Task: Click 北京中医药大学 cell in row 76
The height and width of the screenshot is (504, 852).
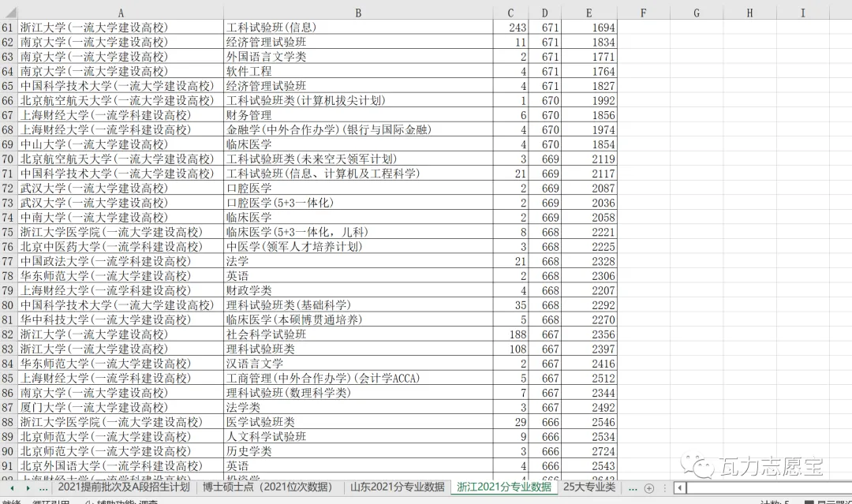Action: 121,247
